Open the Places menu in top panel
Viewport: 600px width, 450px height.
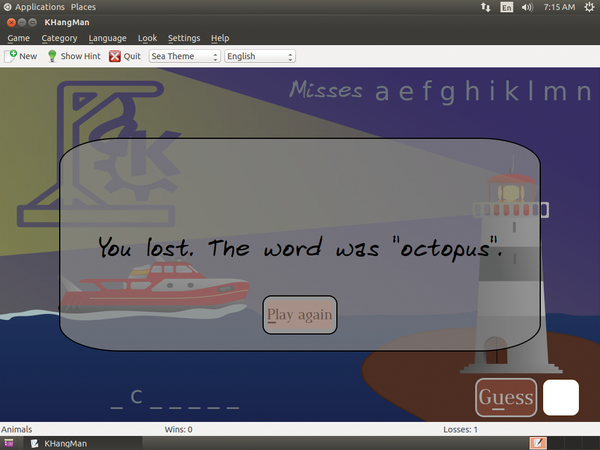point(83,7)
